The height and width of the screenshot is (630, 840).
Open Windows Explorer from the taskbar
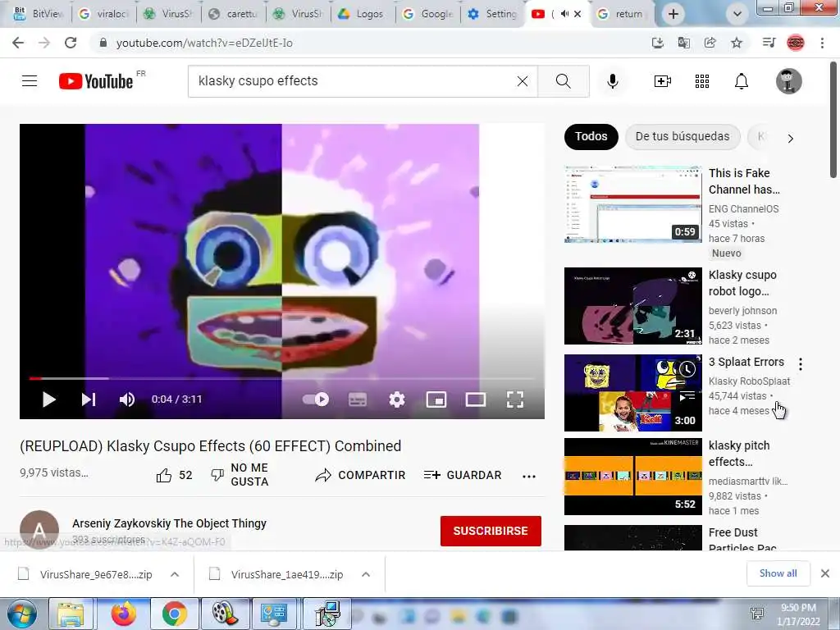71,614
